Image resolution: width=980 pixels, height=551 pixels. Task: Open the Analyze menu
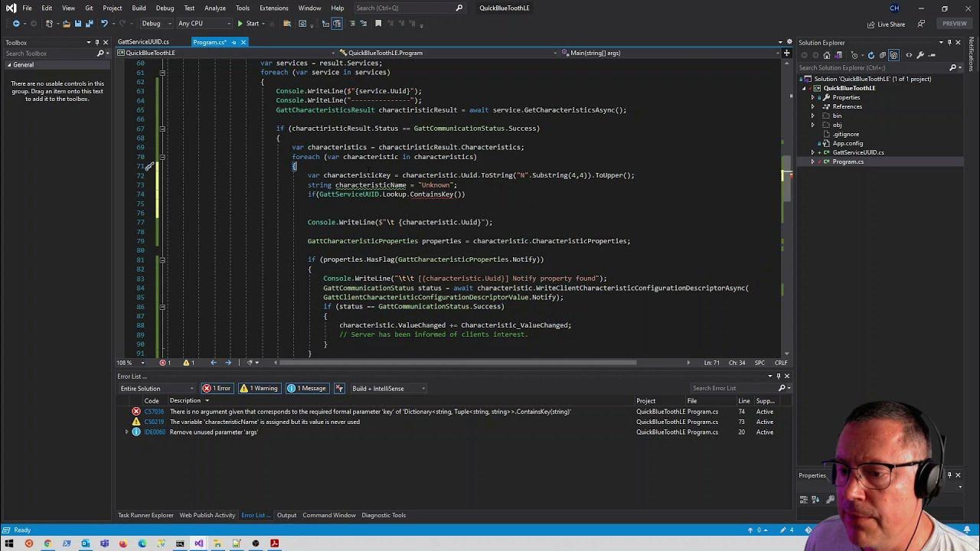click(x=215, y=8)
